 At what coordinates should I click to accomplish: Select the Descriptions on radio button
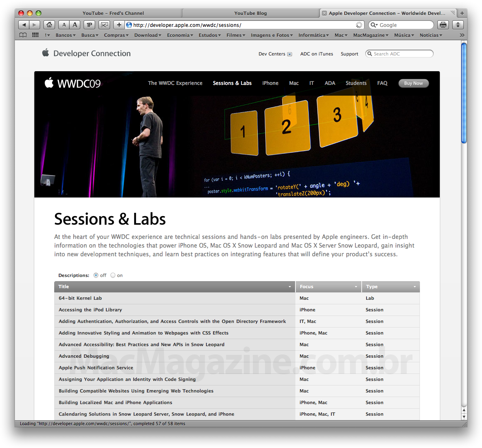[113, 275]
